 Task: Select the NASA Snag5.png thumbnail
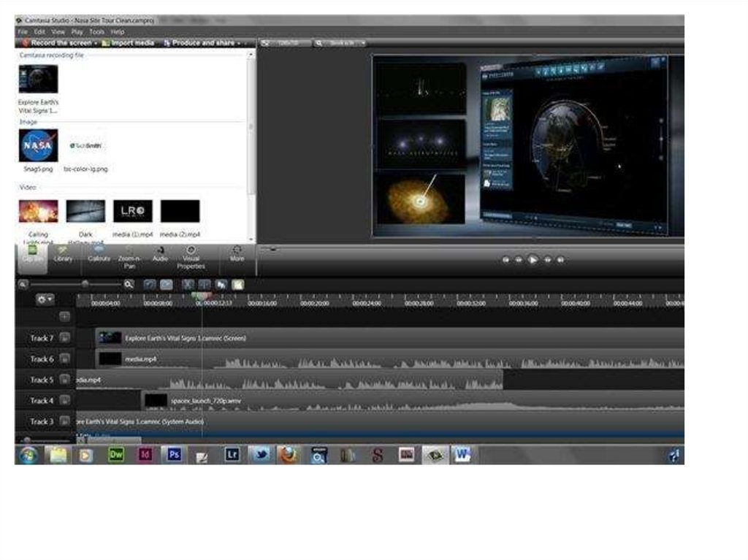pyautogui.click(x=38, y=146)
